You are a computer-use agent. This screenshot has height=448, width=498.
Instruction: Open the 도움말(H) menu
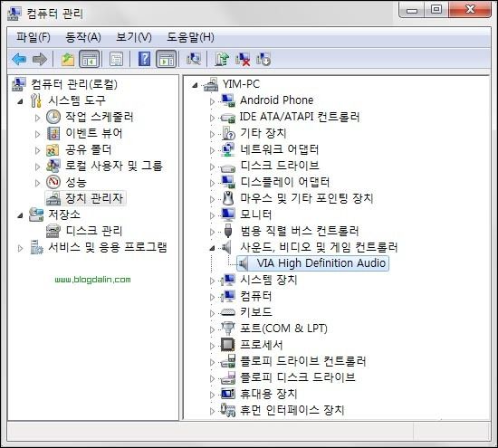(x=190, y=37)
